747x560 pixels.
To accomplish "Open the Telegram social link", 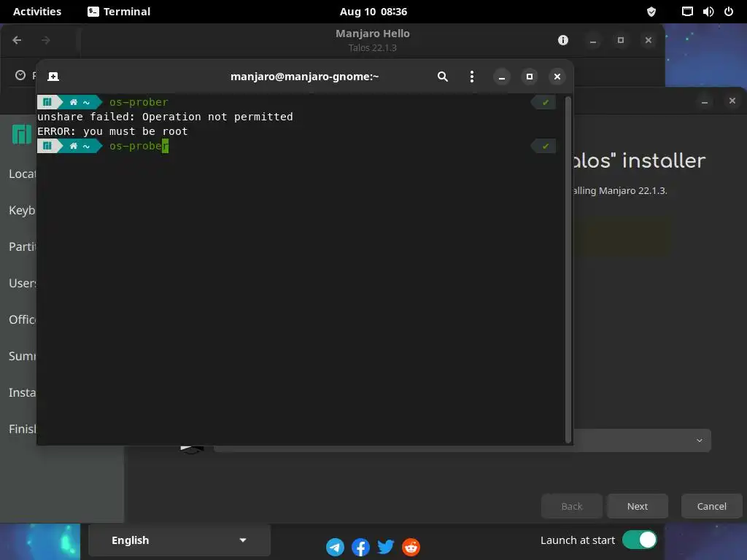I will [336, 547].
